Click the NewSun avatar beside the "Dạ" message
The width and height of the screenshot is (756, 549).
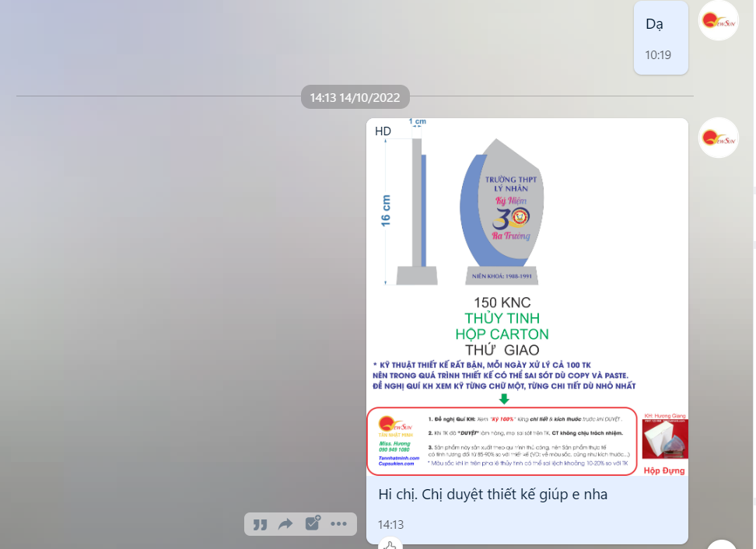pyautogui.click(x=719, y=20)
